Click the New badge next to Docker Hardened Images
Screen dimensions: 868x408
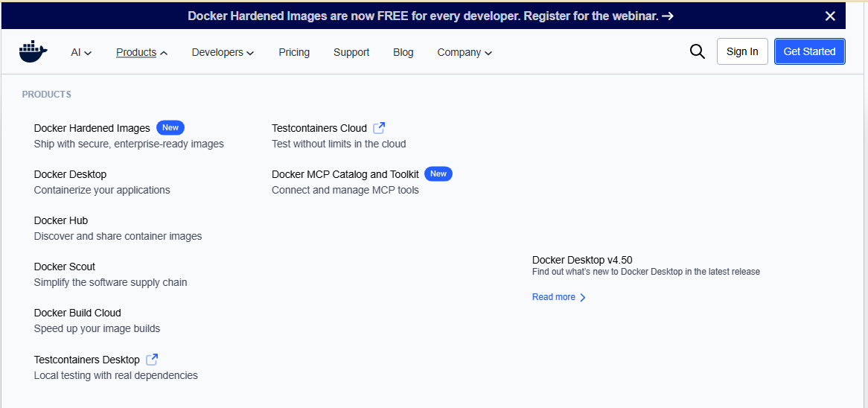[x=170, y=127]
